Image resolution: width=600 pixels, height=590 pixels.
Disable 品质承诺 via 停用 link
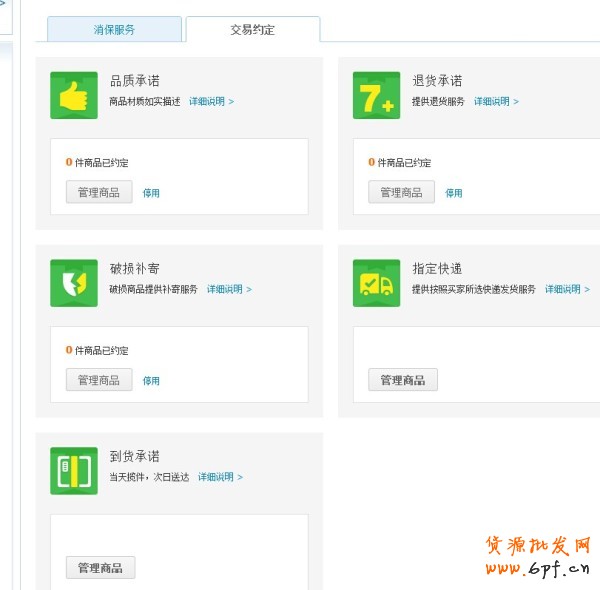click(x=151, y=193)
